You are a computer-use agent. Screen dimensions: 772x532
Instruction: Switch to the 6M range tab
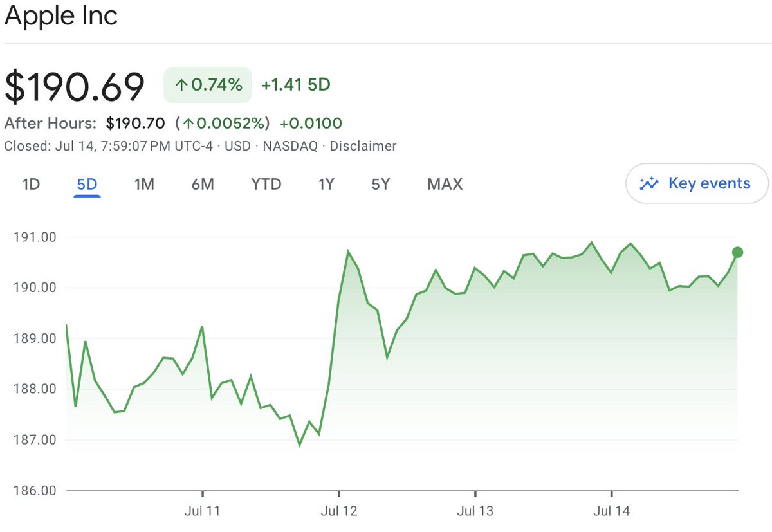click(203, 185)
